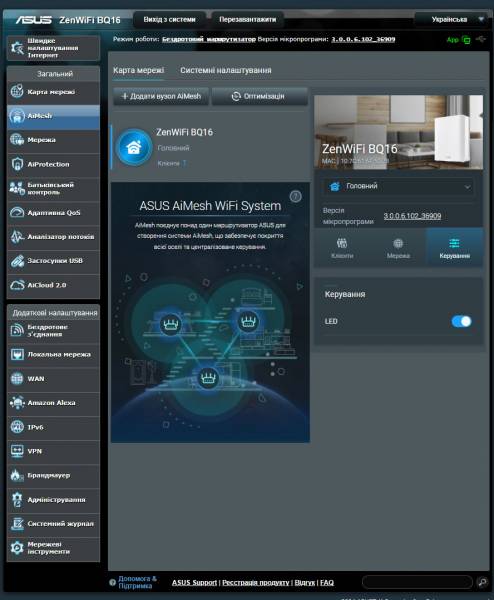
Task: Open the Administration gear icon
Action: [x=17, y=499]
